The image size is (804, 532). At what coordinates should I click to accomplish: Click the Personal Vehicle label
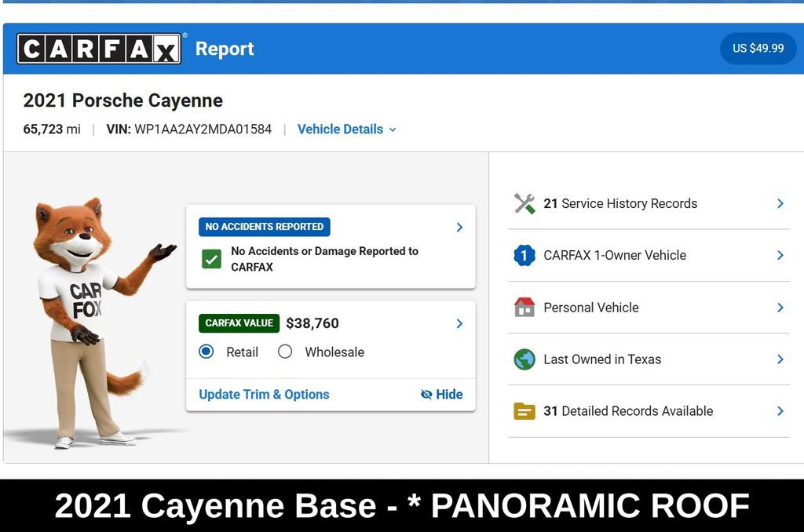590,308
